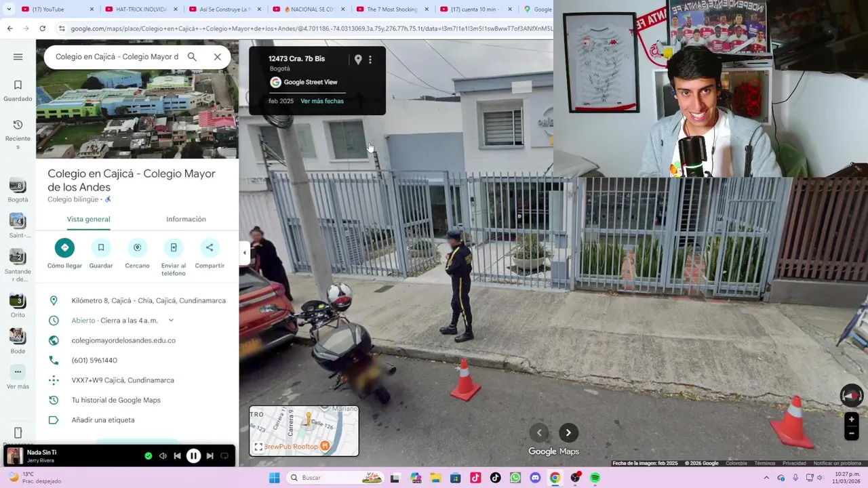
Task: Select the Vista general tab
Action: (88, 219)
